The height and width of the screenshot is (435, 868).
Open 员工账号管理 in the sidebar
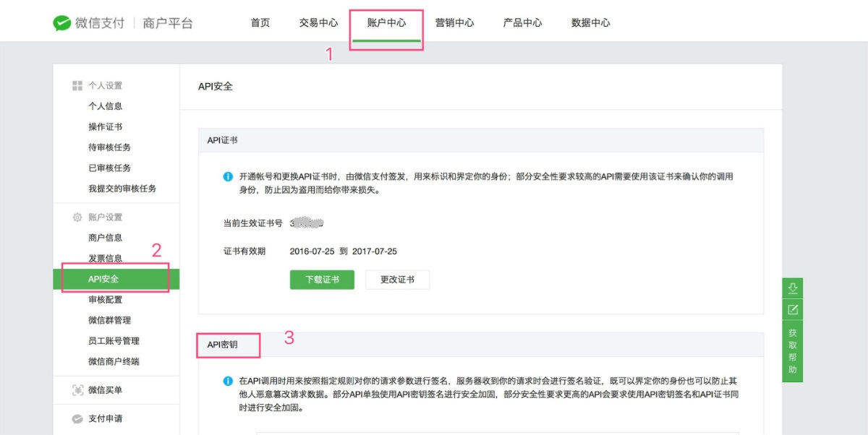114,341
